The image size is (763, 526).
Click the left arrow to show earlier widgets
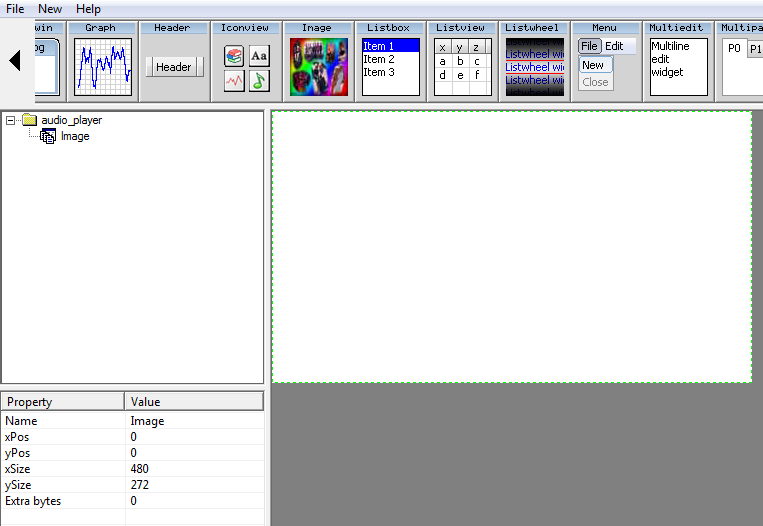[x=15, y=61]
